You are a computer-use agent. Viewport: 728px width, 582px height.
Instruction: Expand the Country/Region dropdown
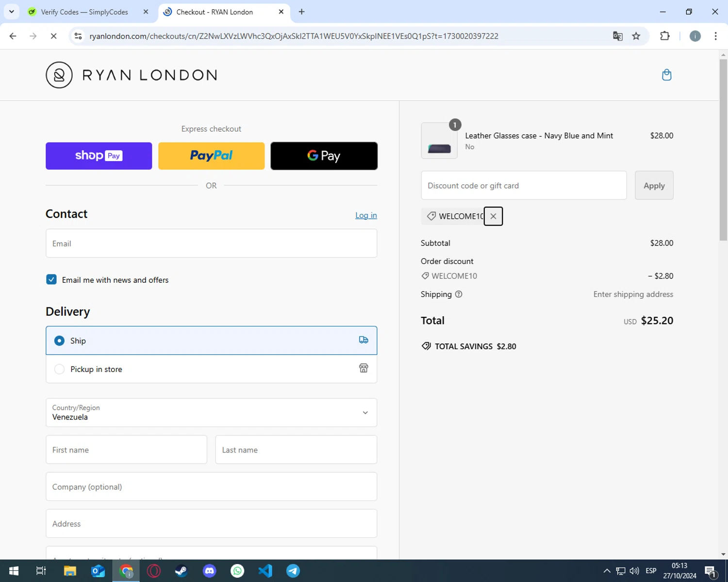211,413
